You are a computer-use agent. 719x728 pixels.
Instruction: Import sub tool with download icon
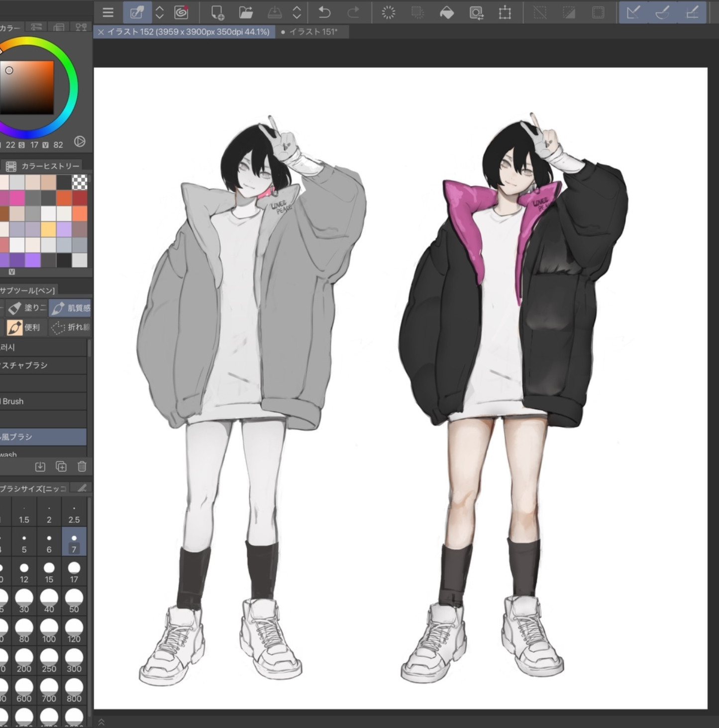click(x=40, y=466)
